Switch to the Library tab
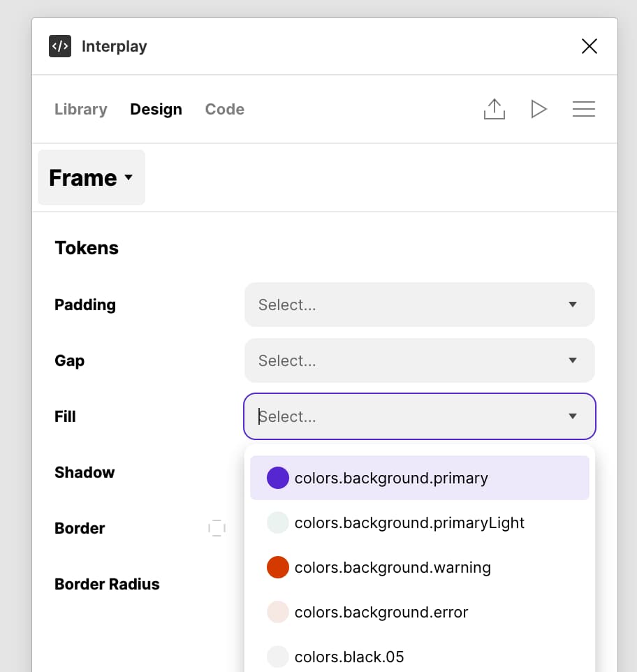The image size is (637, 672). [x=80, y=109]
